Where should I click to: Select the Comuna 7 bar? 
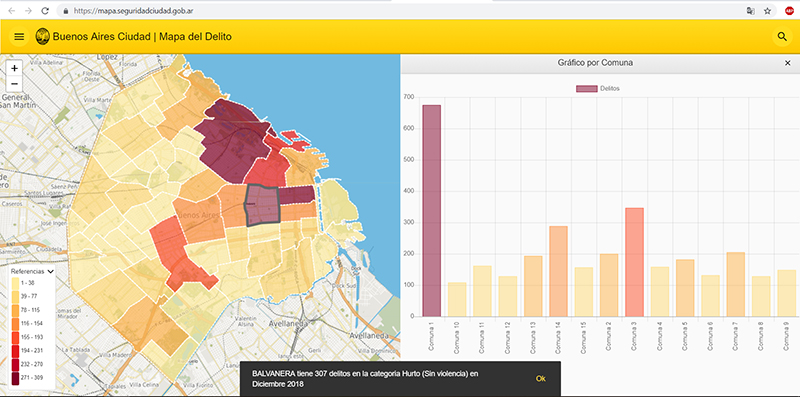point(736,284)
